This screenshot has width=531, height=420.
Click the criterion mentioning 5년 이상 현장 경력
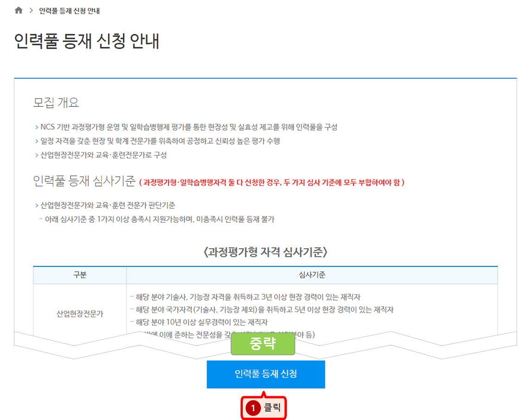(265, 309)
